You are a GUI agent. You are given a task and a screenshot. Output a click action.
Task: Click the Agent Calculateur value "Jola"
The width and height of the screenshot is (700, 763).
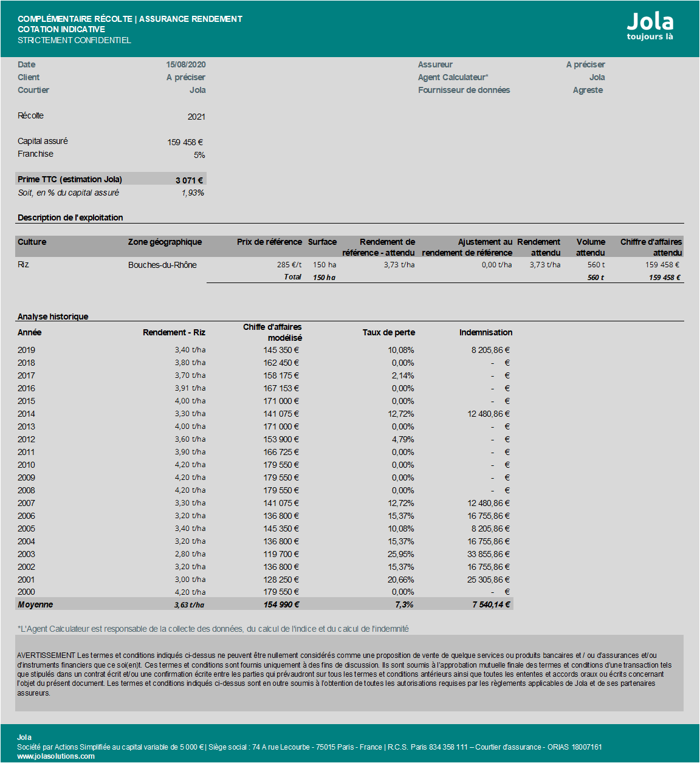pos(597,77)
